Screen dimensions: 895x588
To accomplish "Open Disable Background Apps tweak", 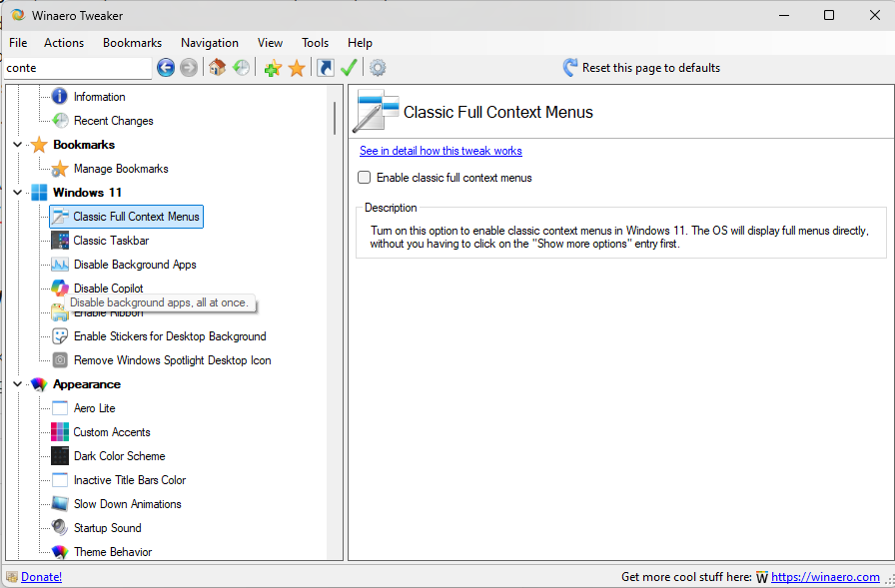I will [135, 265].
